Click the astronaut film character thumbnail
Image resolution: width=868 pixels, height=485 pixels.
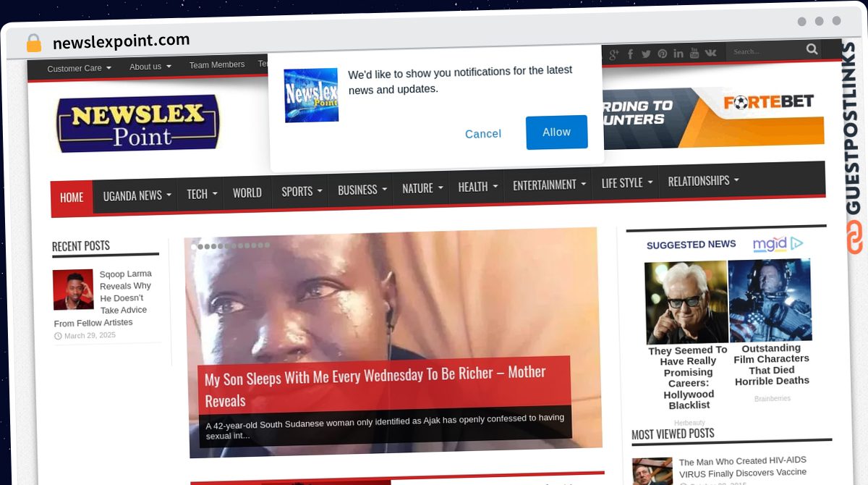770,300
